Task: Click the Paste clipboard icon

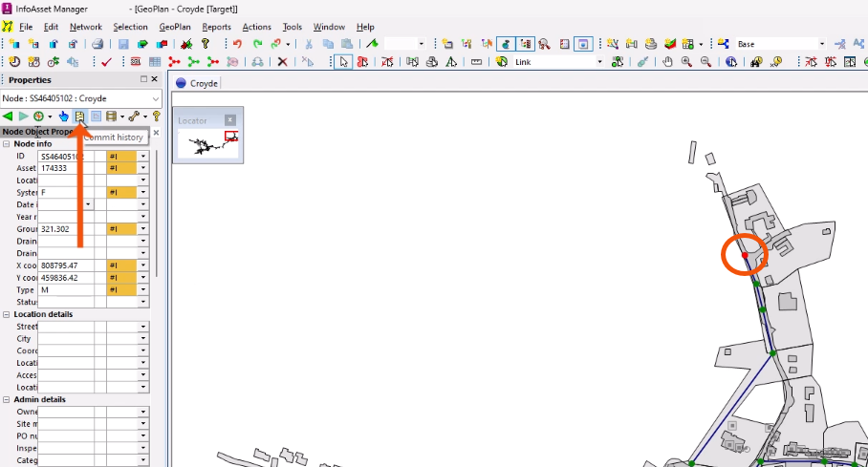Action: coord(347,44)
